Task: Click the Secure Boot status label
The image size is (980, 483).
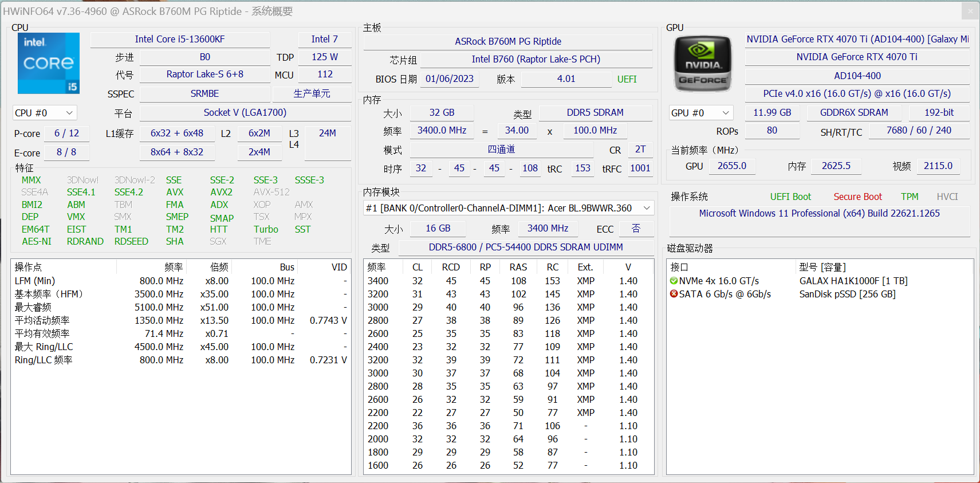Action: [857, 197]
